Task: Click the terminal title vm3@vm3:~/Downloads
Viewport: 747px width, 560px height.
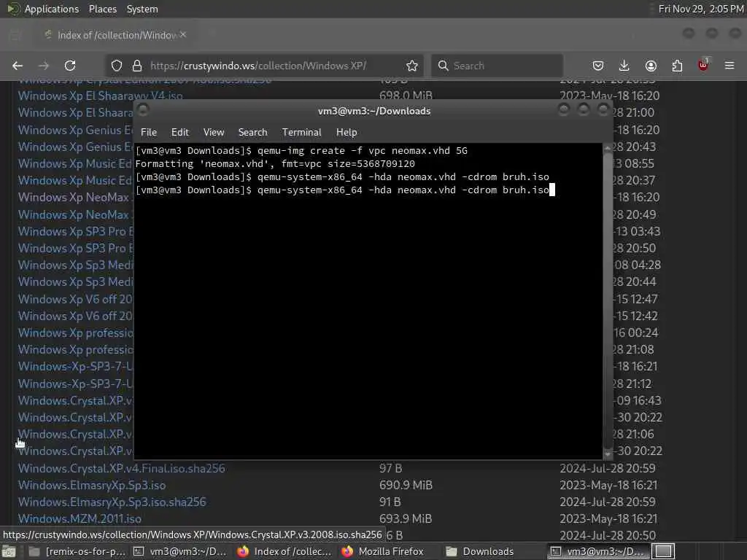Action: 374,111
